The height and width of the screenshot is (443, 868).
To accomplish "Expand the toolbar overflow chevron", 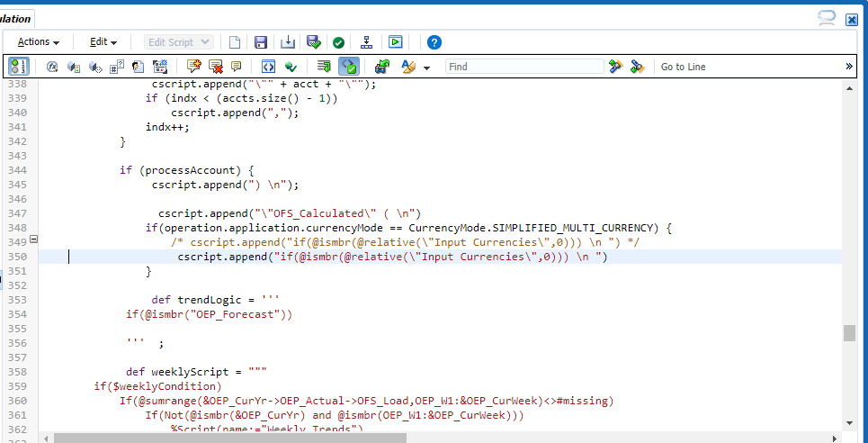I will pos(849,67).
